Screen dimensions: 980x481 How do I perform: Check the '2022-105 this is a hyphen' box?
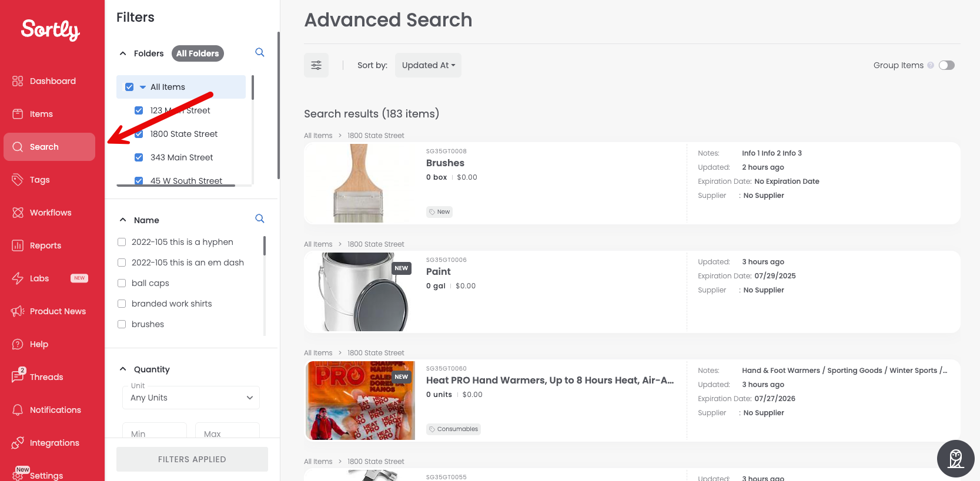click(122, 242)
